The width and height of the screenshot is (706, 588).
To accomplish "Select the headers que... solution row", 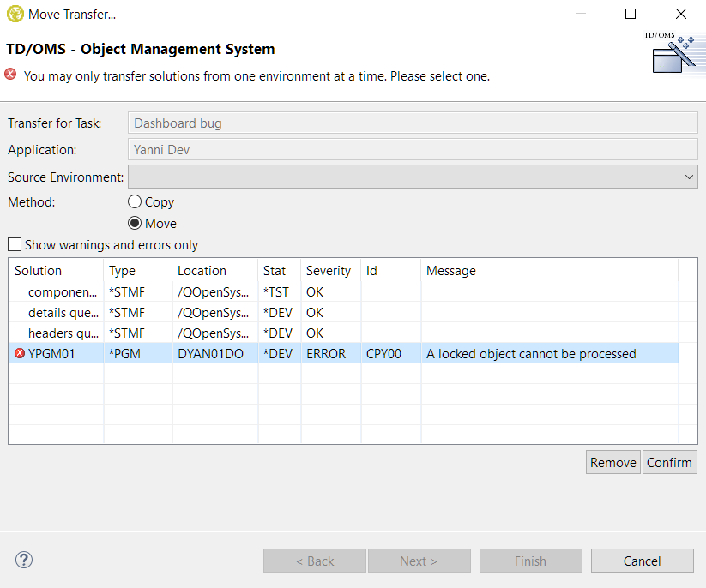I will (62, 333).
